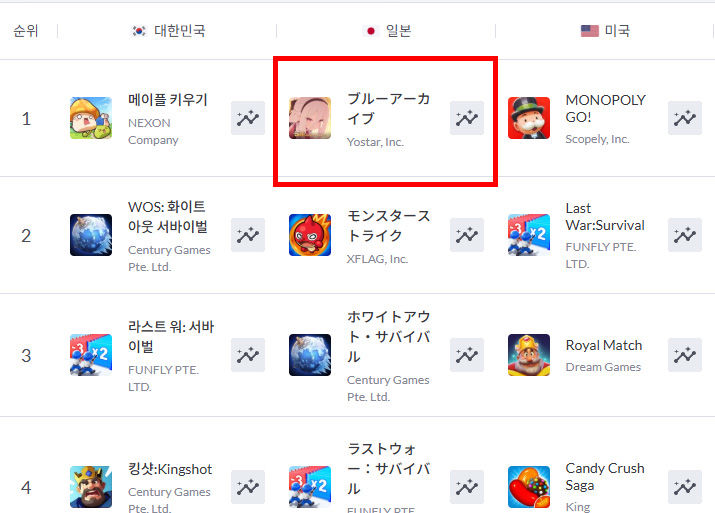Select the Royal Match king icon
The width and height of the screenshot is (715, 513).
529,355
